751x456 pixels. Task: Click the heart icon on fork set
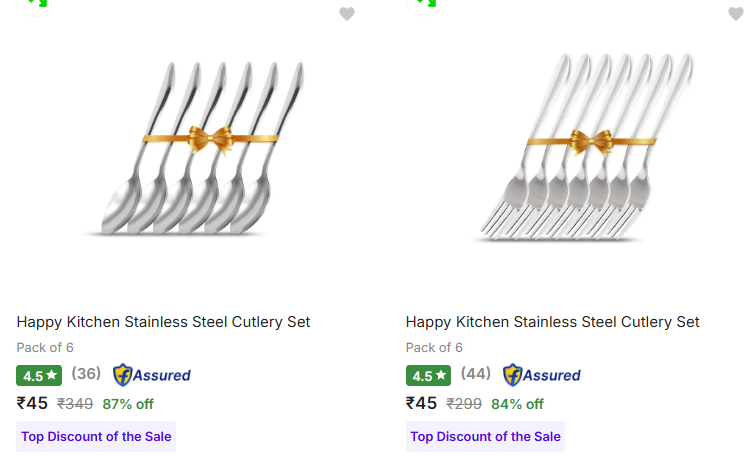[x=736, y=14]
